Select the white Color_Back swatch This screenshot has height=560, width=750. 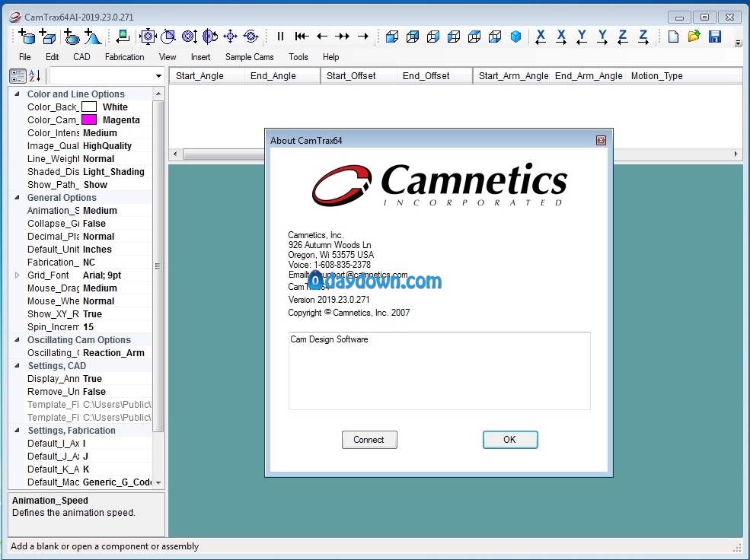click(x=89, y=107)
